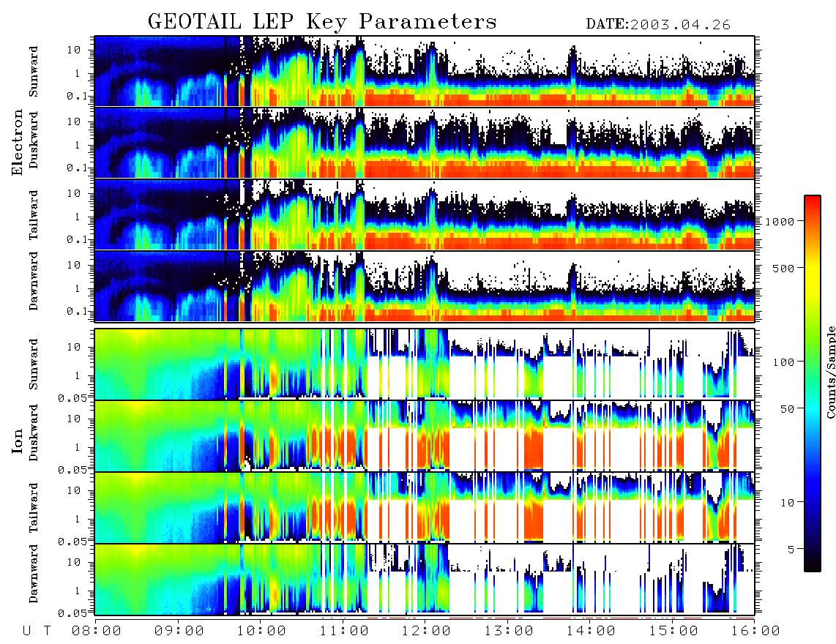Click the black bottom of the colorbar
Image resolution: width=836 pixels, height=644 pixels.
point(813,564)
